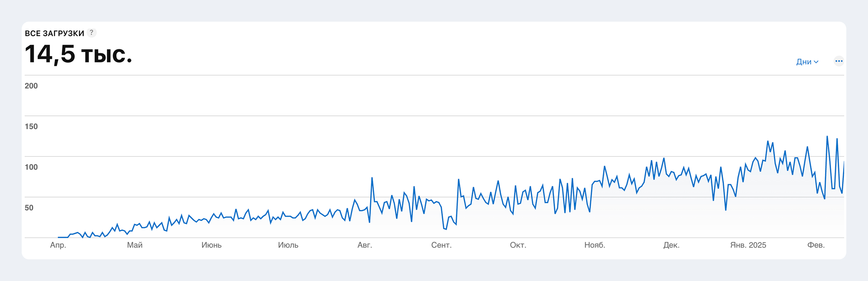Select the 150 y-axis label
The height and width of the screenshot is (281, 868).
[31, 126]
